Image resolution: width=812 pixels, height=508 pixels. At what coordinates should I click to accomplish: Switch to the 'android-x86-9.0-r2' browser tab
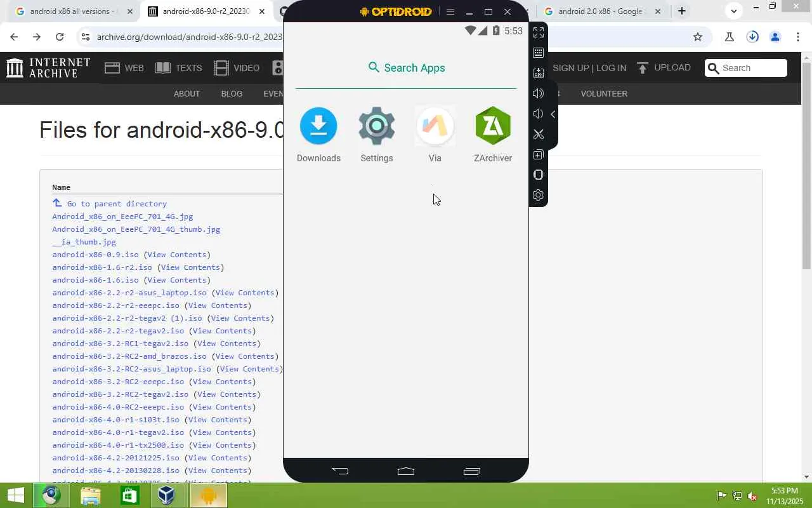tap(206, 11)
